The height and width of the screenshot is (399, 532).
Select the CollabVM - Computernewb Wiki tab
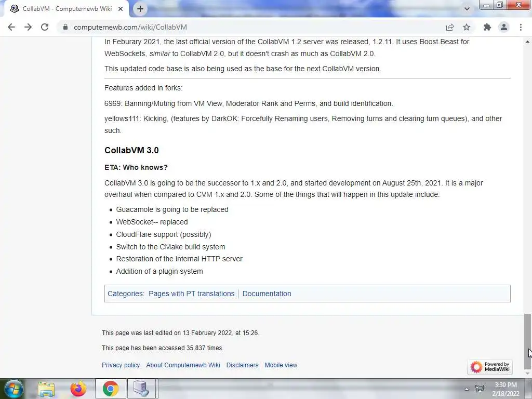[x=66, y=9]
